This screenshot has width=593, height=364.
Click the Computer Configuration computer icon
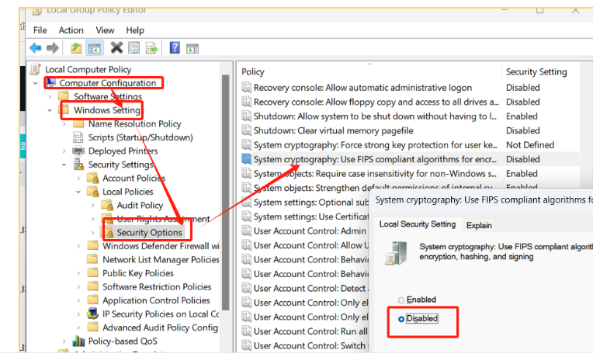point(51,82)
